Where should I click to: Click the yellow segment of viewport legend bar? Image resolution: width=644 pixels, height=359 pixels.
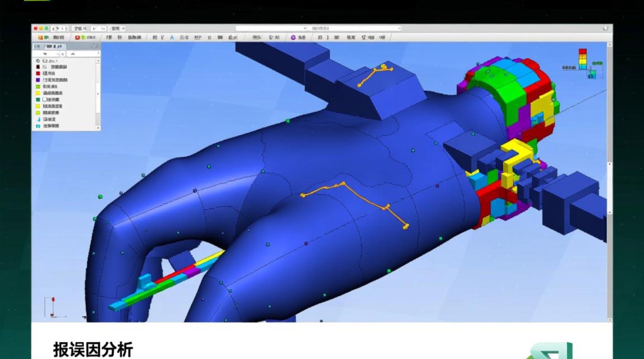point(583,61)
